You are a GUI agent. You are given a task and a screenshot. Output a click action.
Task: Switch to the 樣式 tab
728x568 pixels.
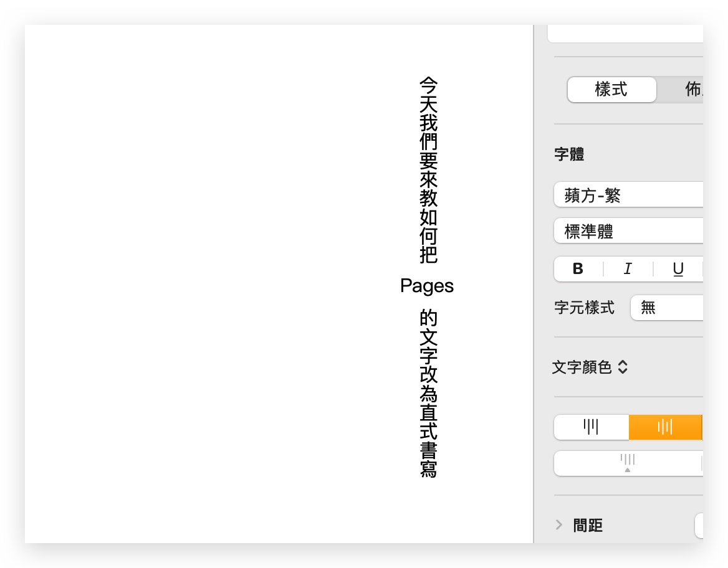coord(611,90)
